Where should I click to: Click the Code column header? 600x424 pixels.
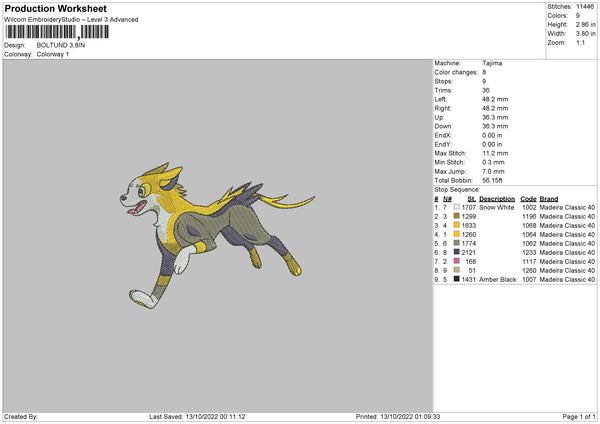point(528,199)
